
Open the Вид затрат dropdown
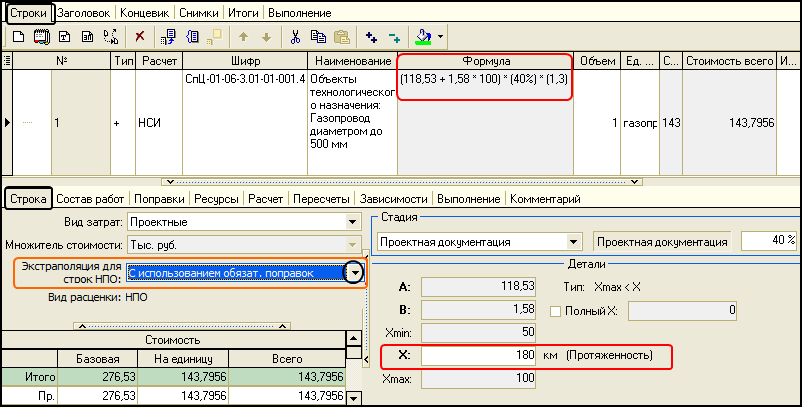click(x=352, y=221)
